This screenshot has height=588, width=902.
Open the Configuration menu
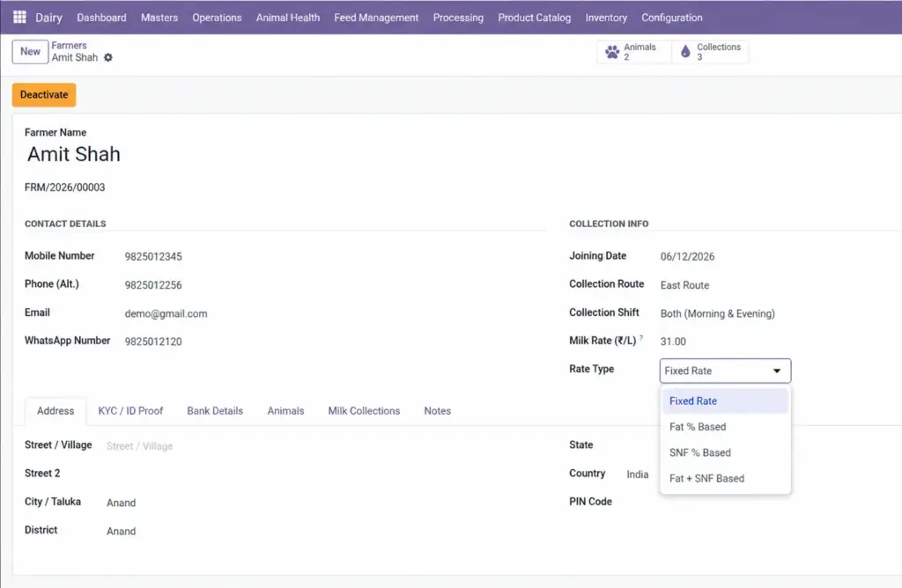coord(672,18)
